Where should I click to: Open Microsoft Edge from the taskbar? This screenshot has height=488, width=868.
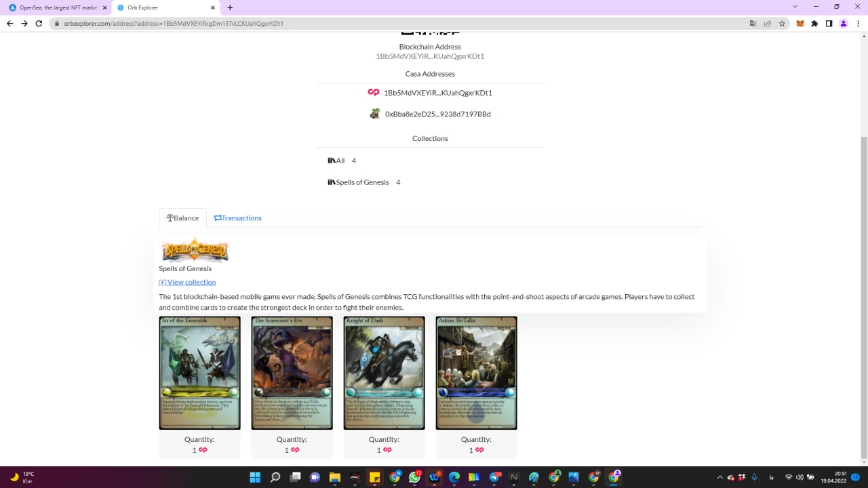pos(454,477)
